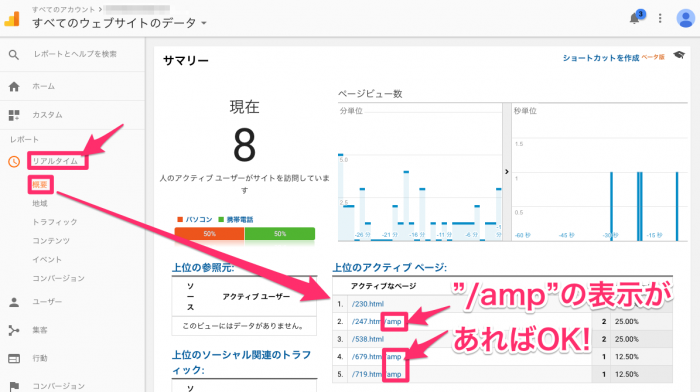Screen dimensions: 700x392
Task: Focus the レポートとヘルプを検索 search field
Action: (x=75, y=54)
